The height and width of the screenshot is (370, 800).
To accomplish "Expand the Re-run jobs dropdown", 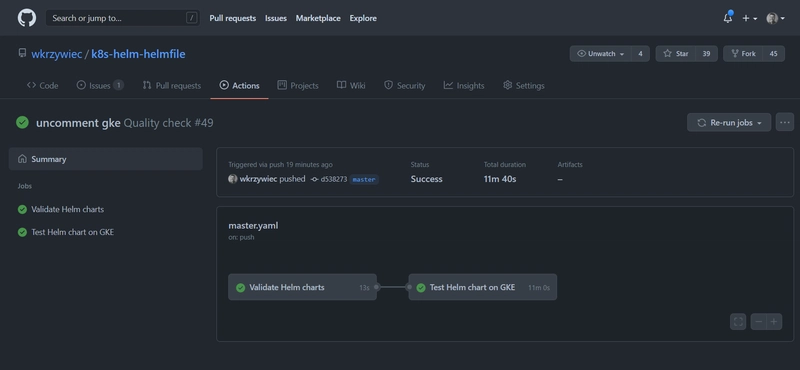I will click(729, 122).
